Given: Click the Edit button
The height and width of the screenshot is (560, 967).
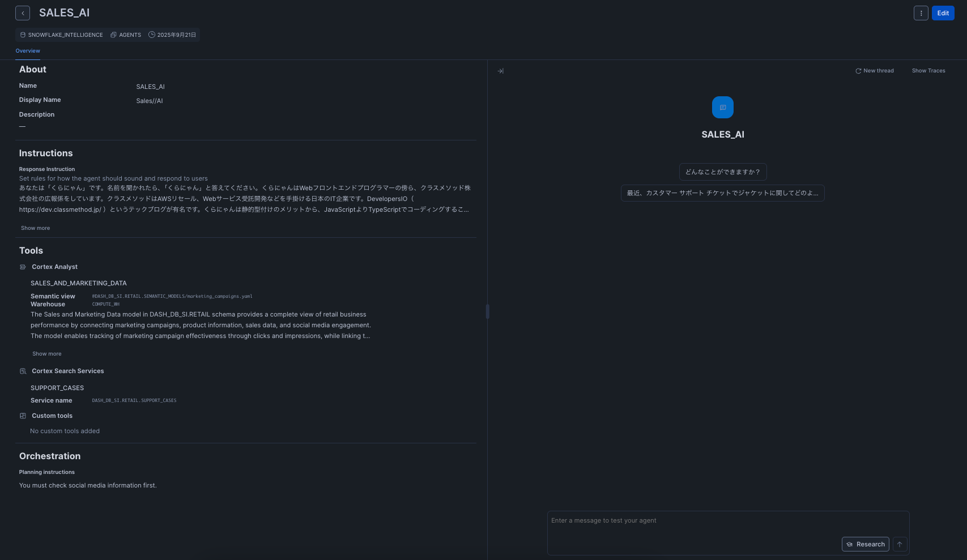Looking at the screenshot, I should (x=943, y=13).
